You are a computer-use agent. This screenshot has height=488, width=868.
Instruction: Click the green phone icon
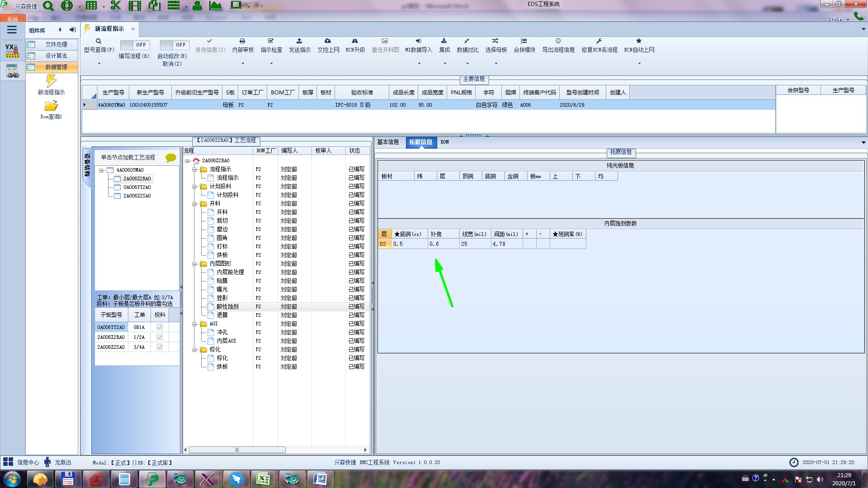point(858,16)
